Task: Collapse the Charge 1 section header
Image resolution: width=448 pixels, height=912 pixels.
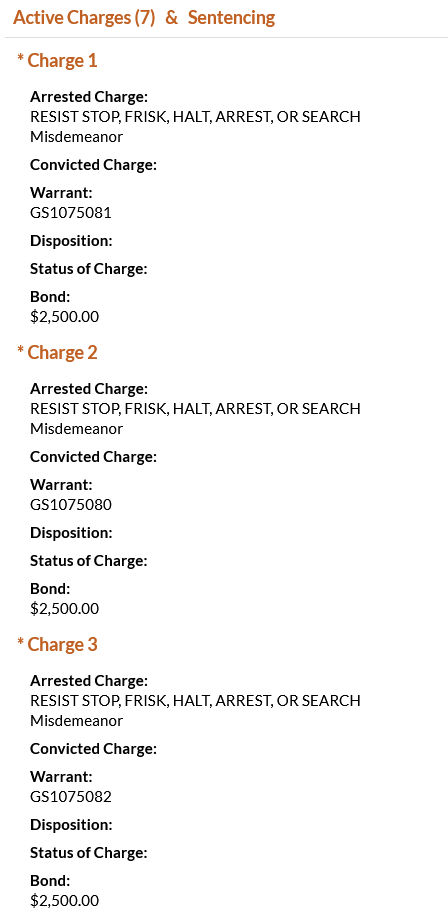Action: (x=57, y=60)
